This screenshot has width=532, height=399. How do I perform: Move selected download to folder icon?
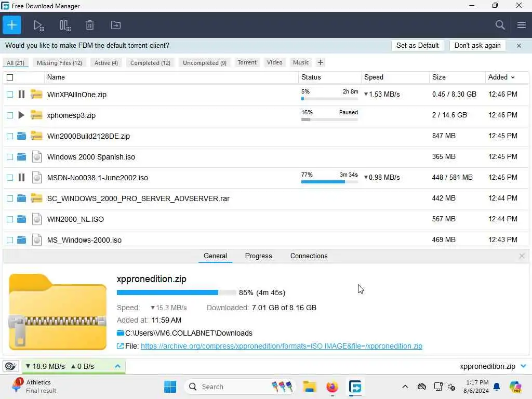(x=116, y=25)
